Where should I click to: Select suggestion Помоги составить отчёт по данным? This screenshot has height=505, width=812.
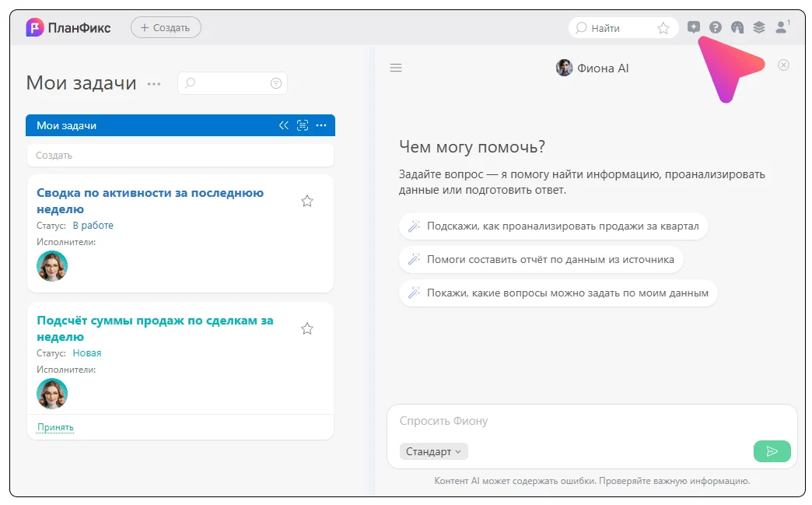(541, 259)
